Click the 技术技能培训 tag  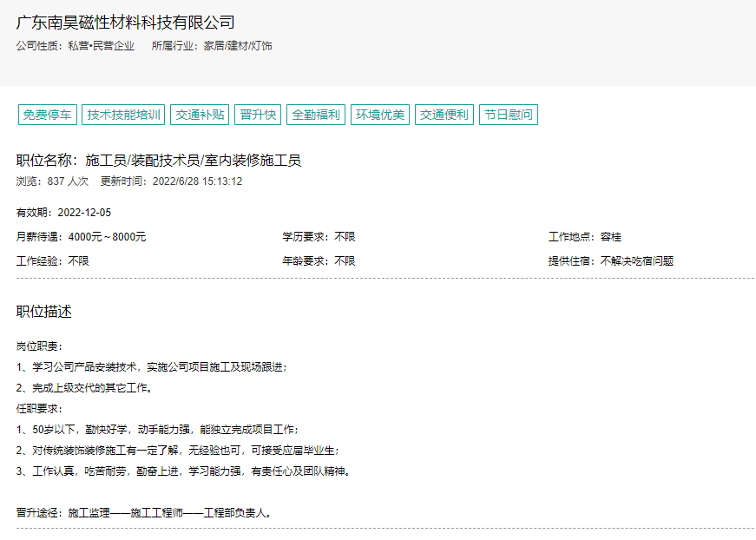(124, 115)
